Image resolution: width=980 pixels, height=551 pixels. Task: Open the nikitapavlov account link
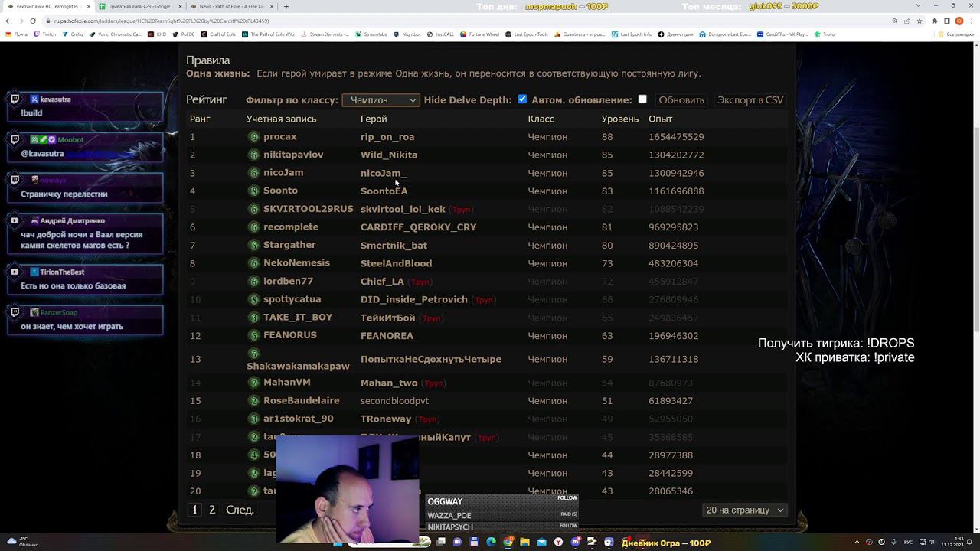point(293,155)
